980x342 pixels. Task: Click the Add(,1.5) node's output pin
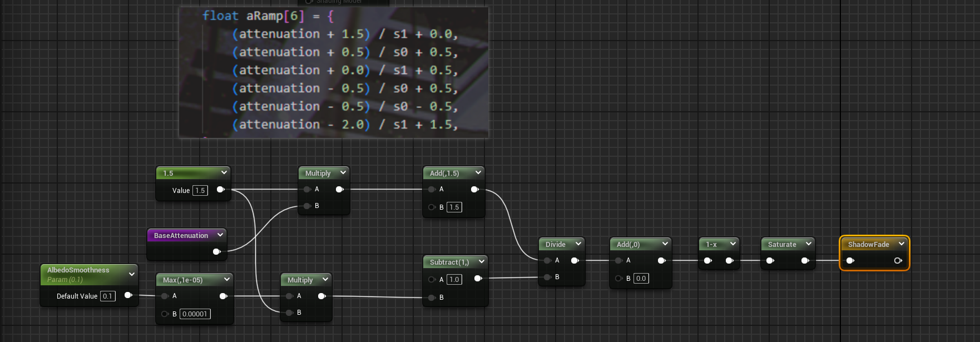click(474, 190)
